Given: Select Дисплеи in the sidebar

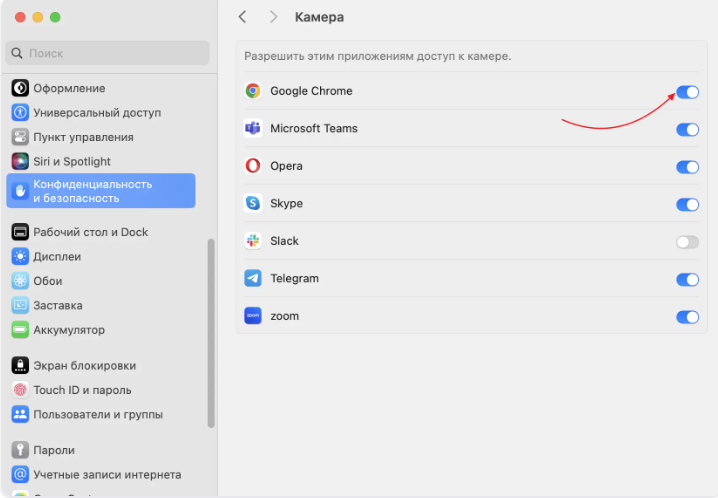Looking at the screenshot, I should (57, 256).
